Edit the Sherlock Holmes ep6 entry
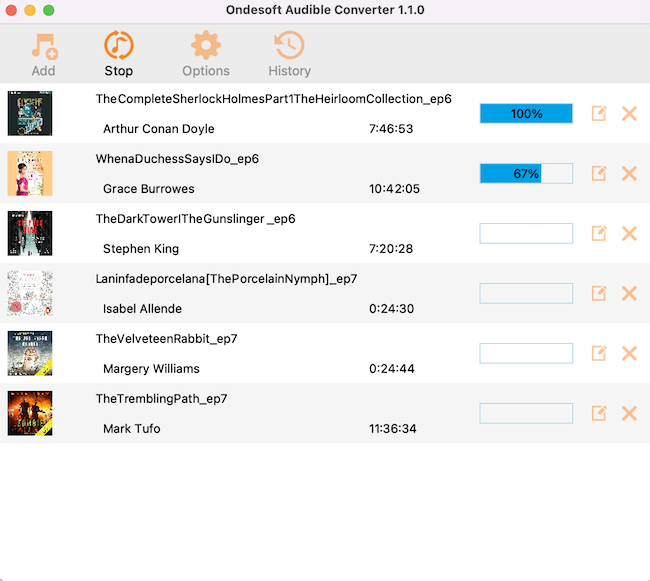Screen dimensions: 650x581 (x=599, y=113)
